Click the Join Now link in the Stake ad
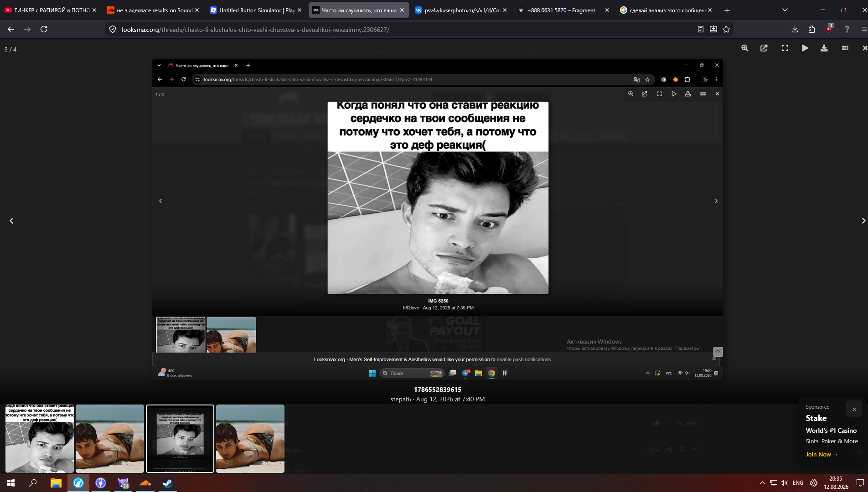The width and height of the screenshot is (868, 492). coord(821,454)
